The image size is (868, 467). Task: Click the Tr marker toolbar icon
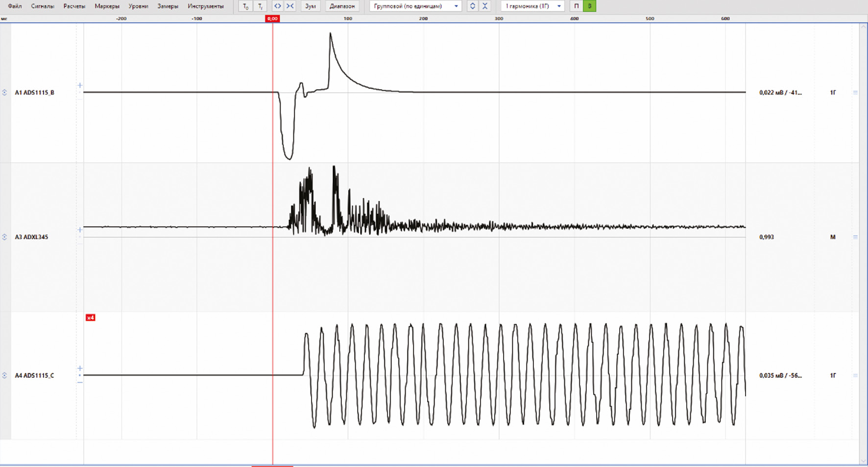point(260,6)
